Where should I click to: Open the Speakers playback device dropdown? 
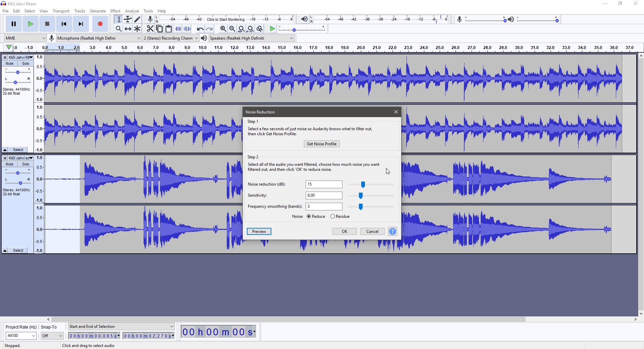(251, 38)
